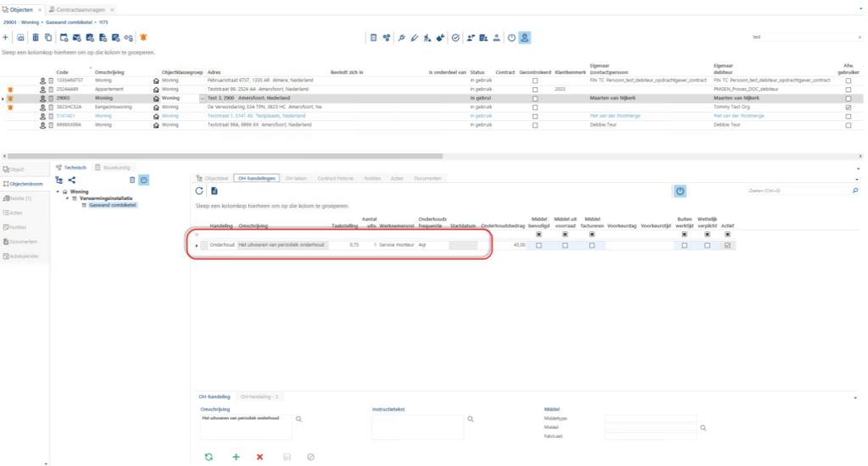Screen dimensions: 868x466
Task: Switch to the OH-taken tab
Action: point(296,178)
